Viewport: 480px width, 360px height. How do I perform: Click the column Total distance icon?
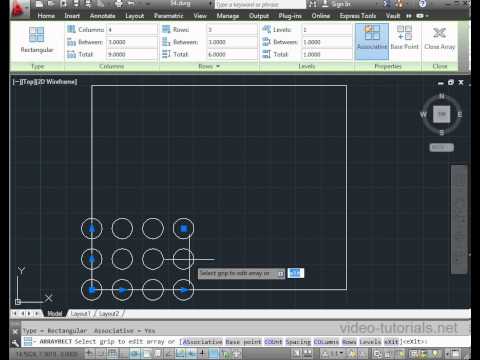click(71, 54)
